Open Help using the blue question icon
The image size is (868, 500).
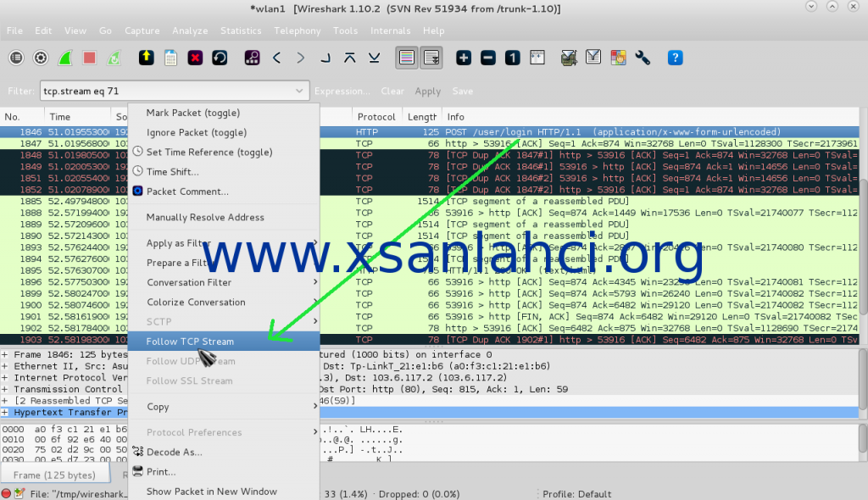tap(675, 58)
